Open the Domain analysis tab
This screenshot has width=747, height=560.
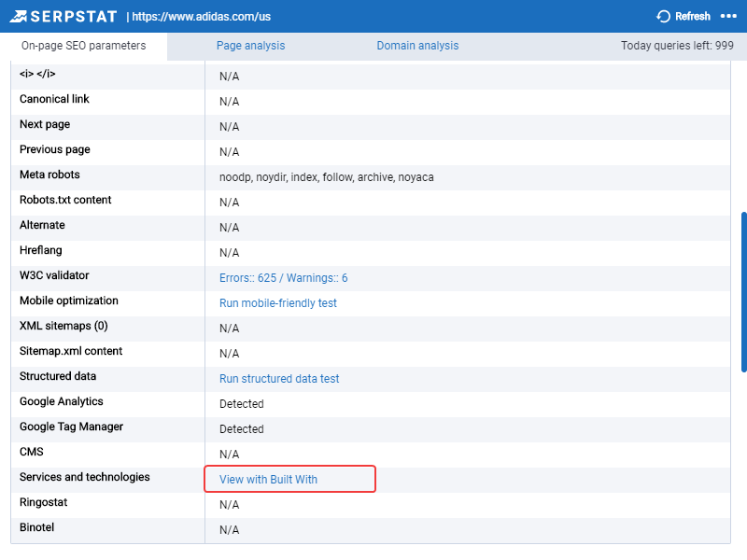point(417,46)
